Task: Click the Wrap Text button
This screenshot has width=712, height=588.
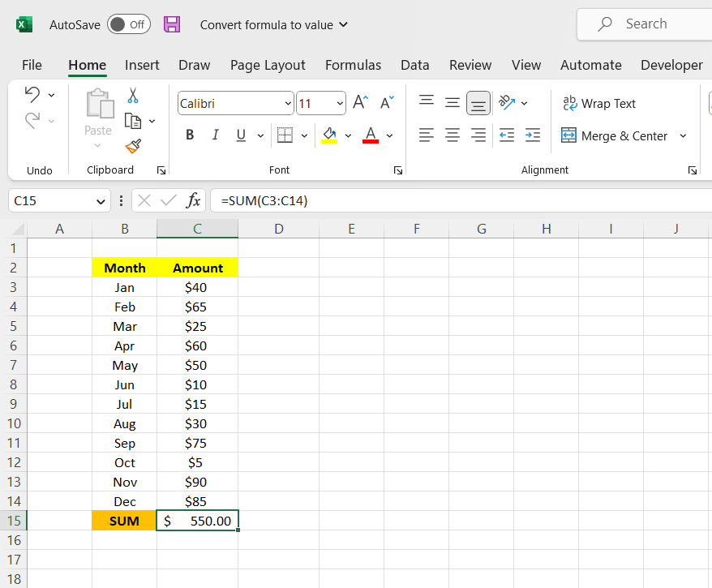Action: [x=599, y=103]
